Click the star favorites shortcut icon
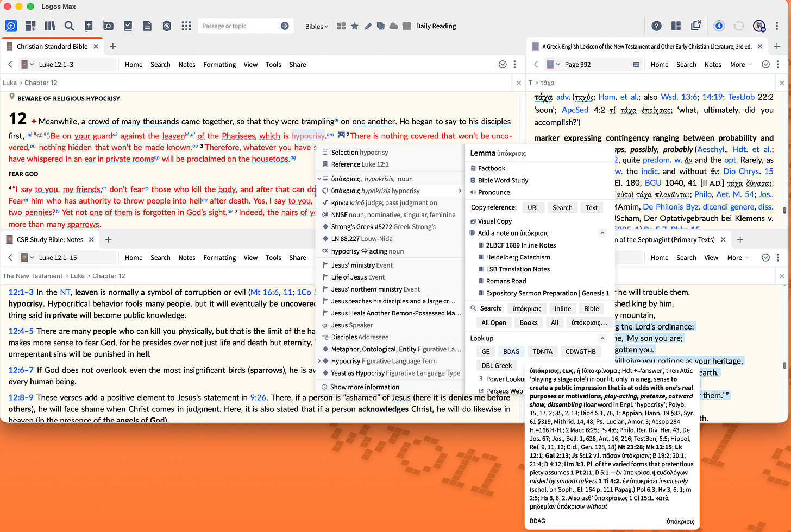The height and width of the screenshot is (532, 791). (x=355, y=26)
